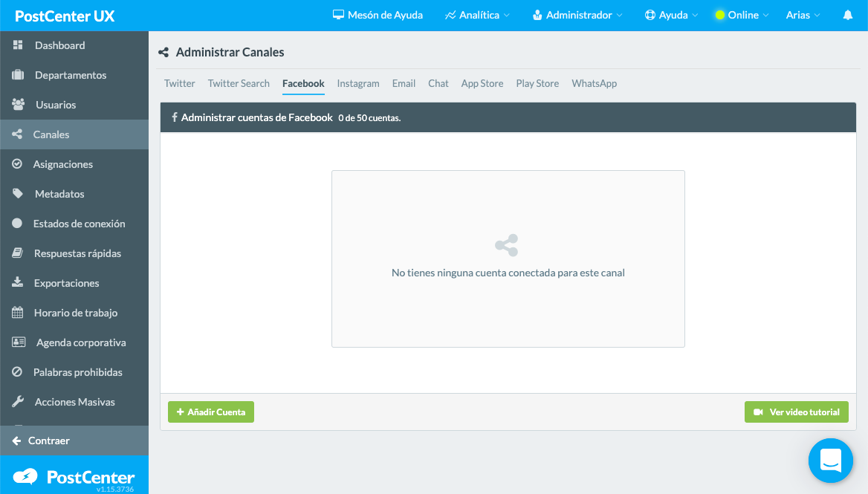Viewport: 868px width, 494px height.
Task: Click the share icon in empty-state box
Action: pos(507,245)
